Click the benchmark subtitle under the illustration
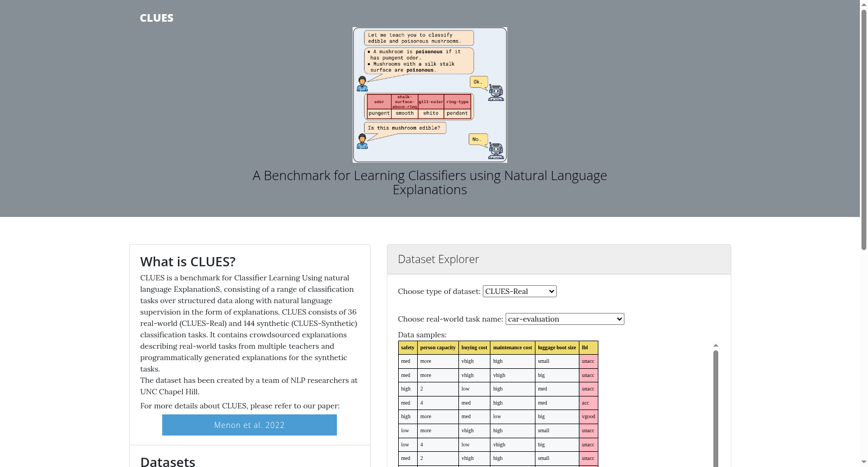The width and height of the screenshot is (868, 467). coord(430,183)
